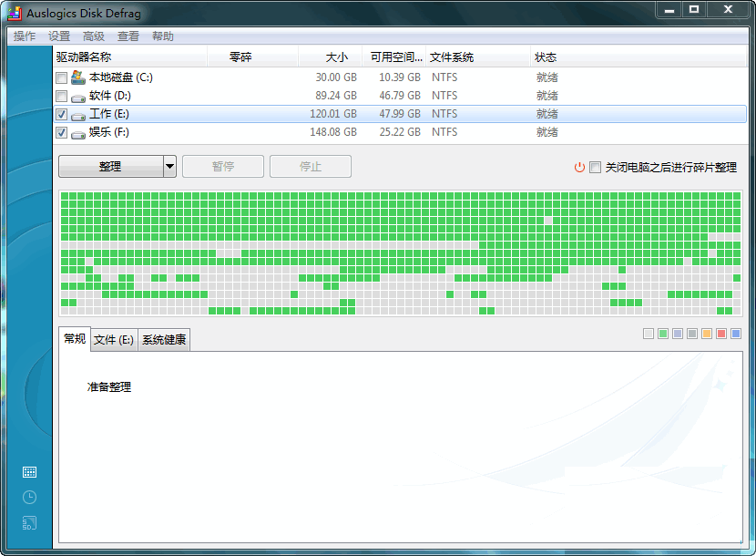Open the 高级 menu
This screenshot has height=556, width=756.
94,36
